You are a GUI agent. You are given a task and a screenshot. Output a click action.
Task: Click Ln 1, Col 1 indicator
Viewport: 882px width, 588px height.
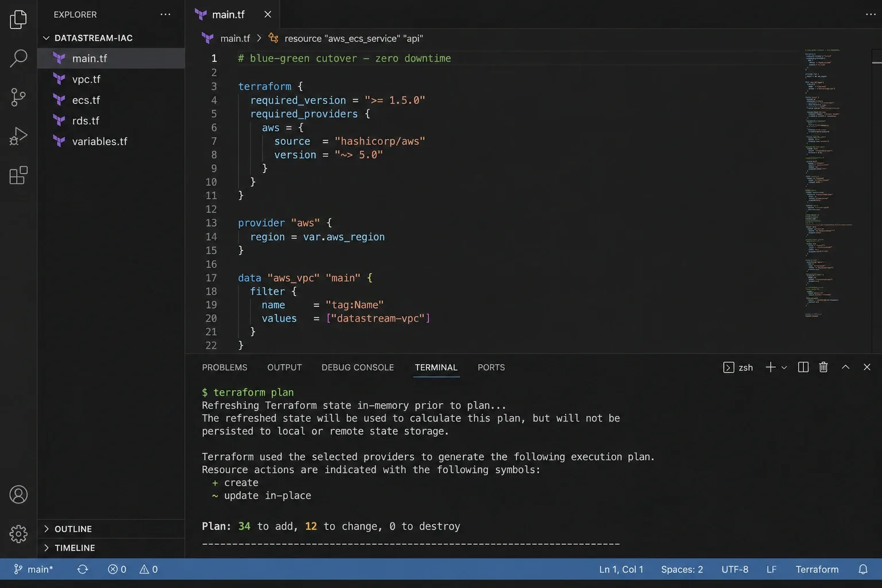point(621,569)
